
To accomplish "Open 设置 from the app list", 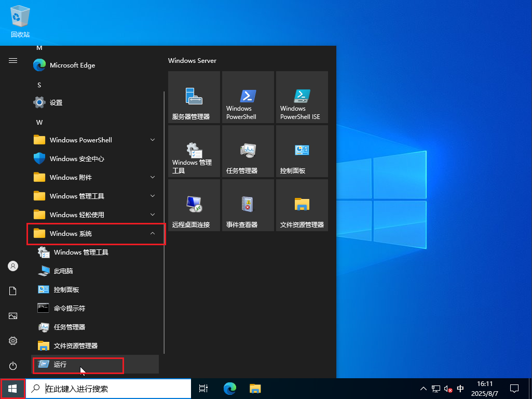I will 95,102.
